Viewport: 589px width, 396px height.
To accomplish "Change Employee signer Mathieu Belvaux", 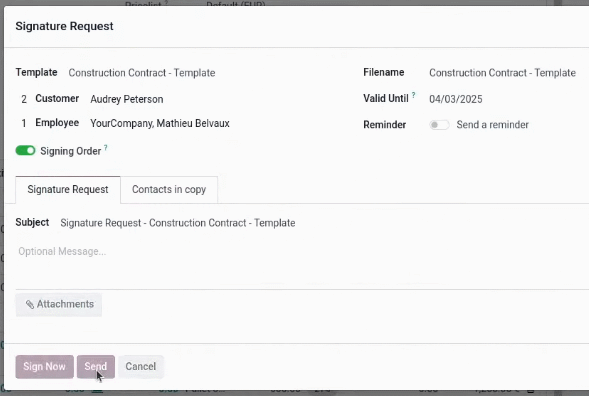I will pos(222,123).
